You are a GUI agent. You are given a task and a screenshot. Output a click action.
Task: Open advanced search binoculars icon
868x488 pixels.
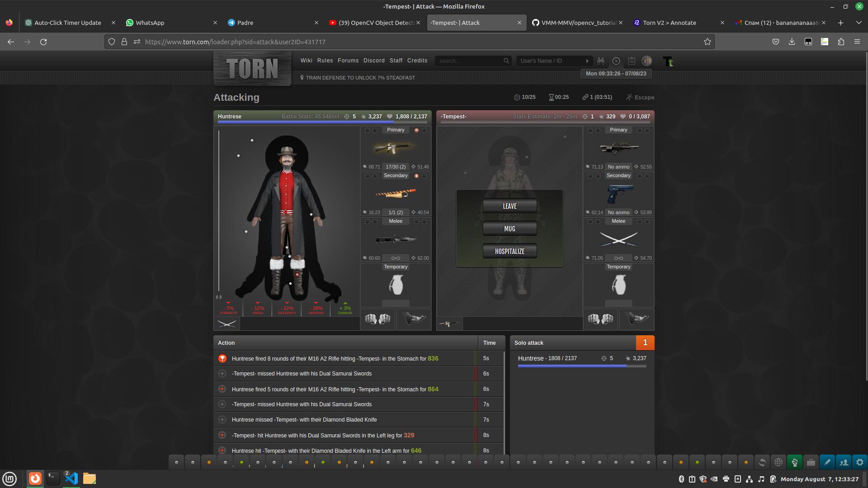(600, 61)
